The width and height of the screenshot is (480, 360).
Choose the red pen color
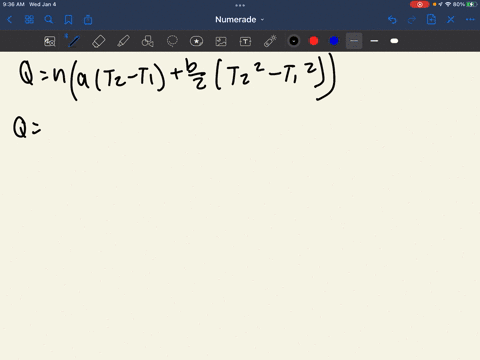point(314,41)
